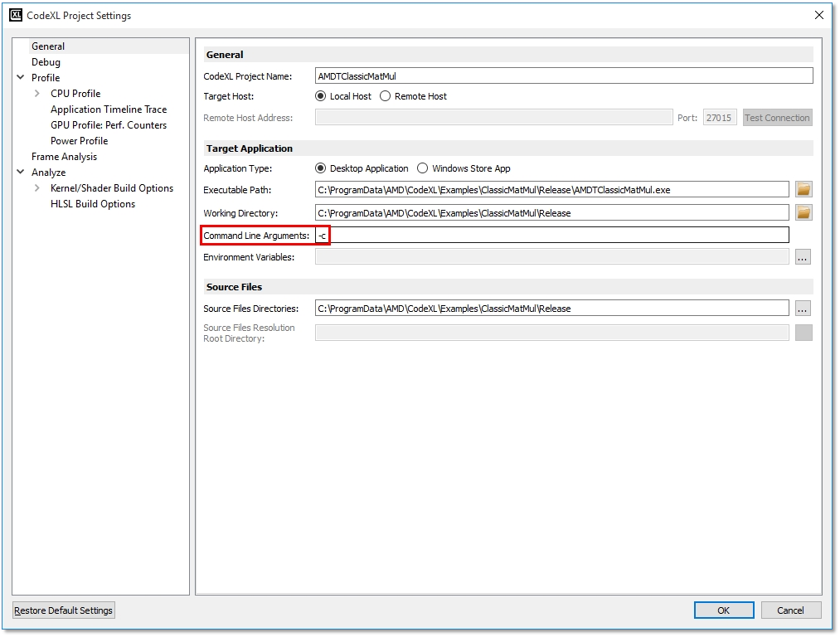Open Kernel/Shader Build Options page

(x=112, y=188)
